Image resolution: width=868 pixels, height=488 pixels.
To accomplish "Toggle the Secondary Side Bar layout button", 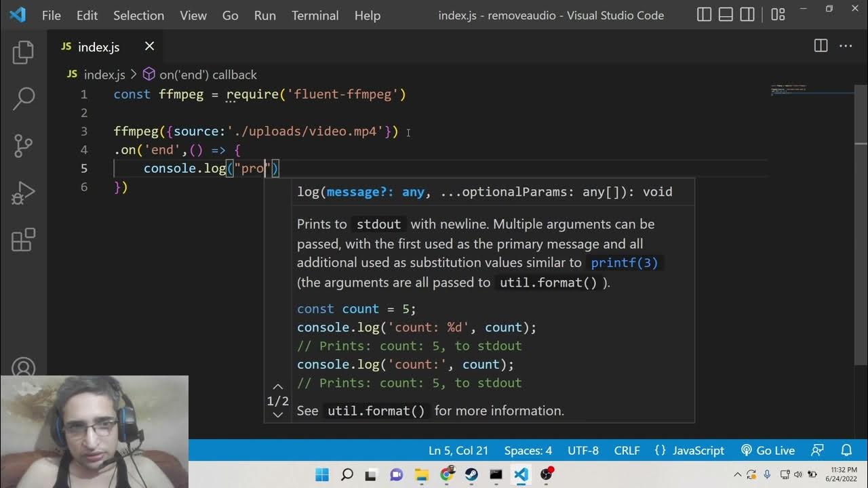I will coord(747,15).
